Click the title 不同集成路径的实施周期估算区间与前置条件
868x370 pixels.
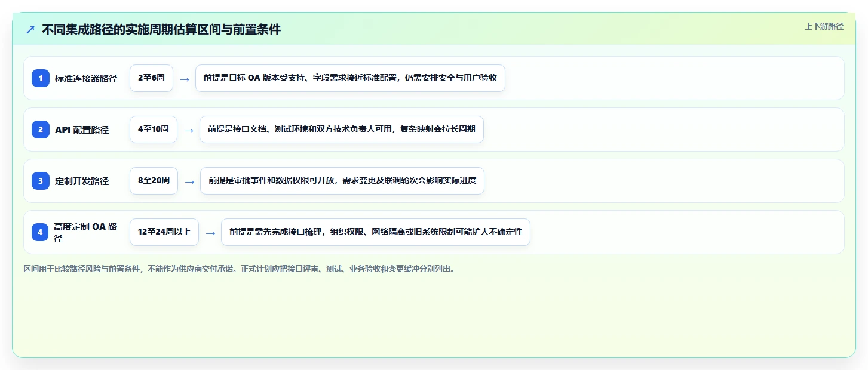coord(161,30)
